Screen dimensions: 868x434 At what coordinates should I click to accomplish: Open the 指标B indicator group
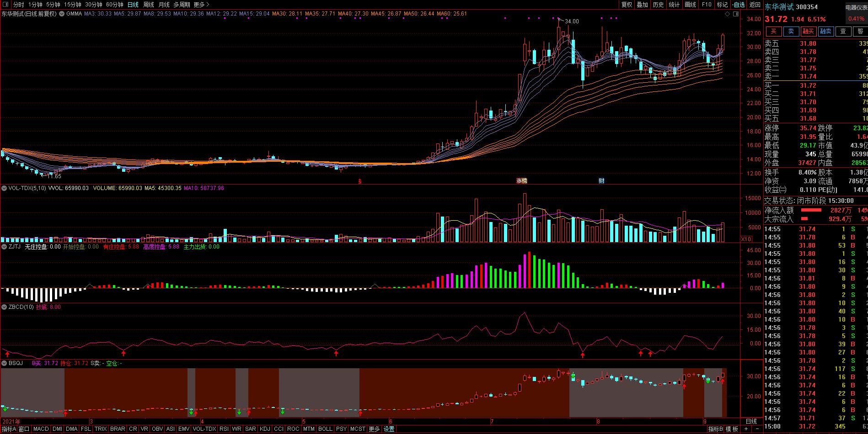coord(716,429)
